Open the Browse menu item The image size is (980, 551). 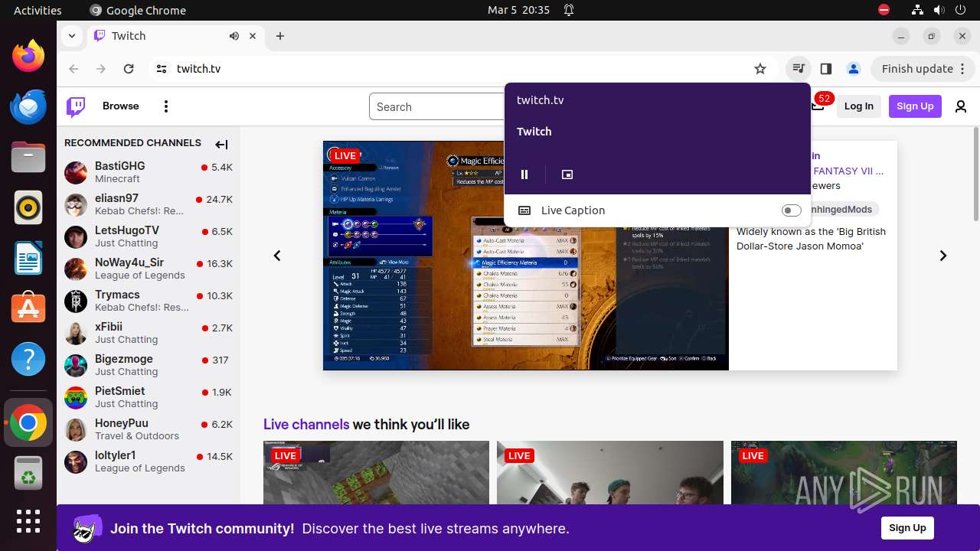[x=121, y=106]
